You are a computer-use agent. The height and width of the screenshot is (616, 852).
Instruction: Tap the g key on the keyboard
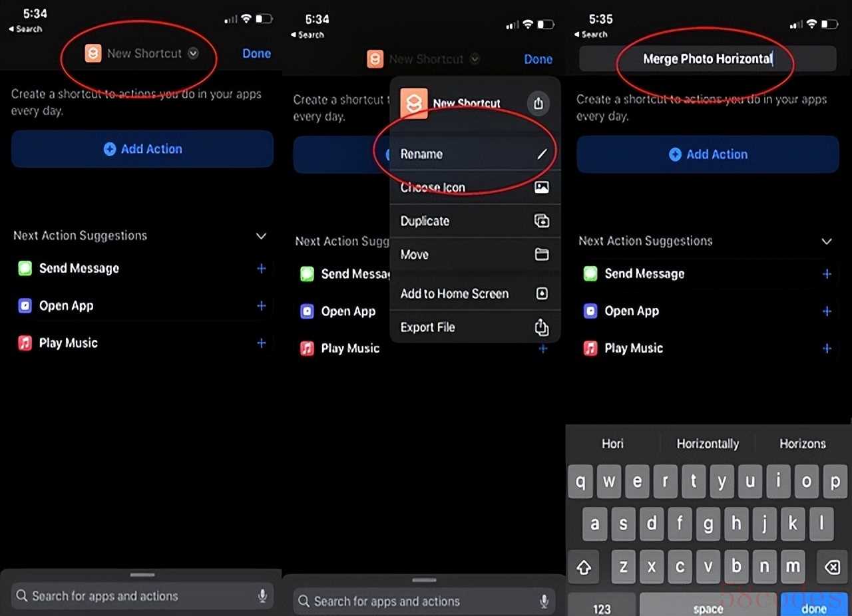pyautogui.click(x=708, y=524)
